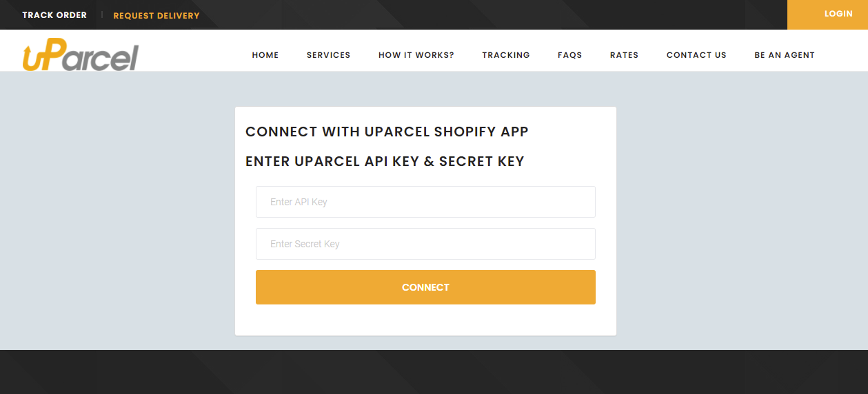
Task: Click empty space below the Connect button
Action: tap(425, 320)
